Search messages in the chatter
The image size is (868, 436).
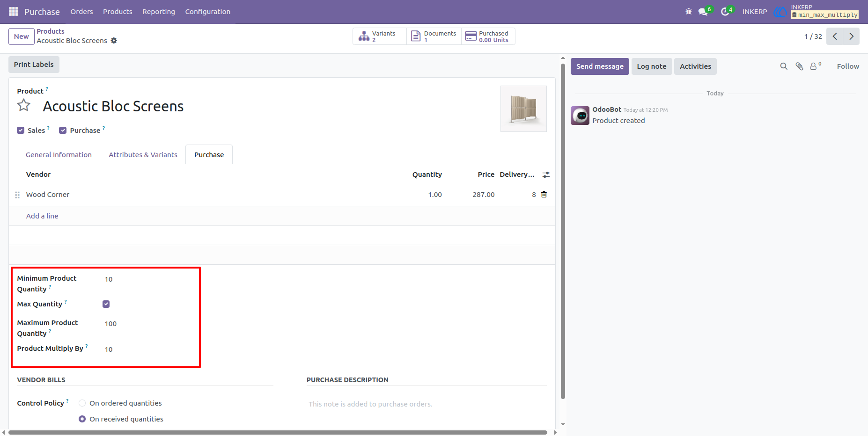(x=784, y=66)
